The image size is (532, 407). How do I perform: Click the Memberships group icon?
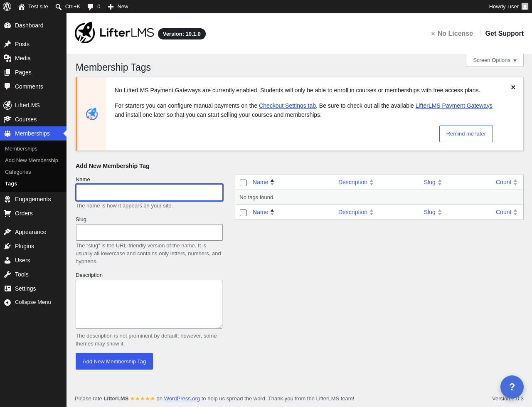click(7, 133)
